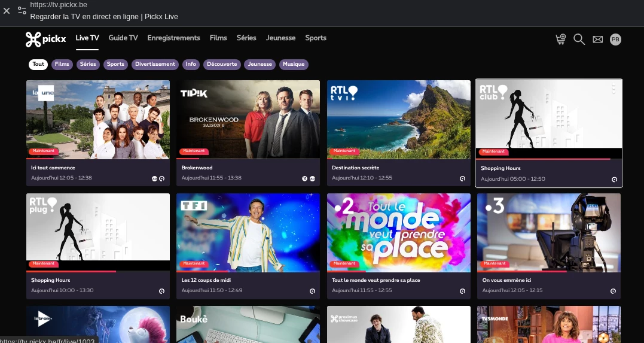The height and width of the screenshot is (343, 644).
Task: Click replay icon on Tout le monde veut prendre sa place
Action: coord(462,291)
